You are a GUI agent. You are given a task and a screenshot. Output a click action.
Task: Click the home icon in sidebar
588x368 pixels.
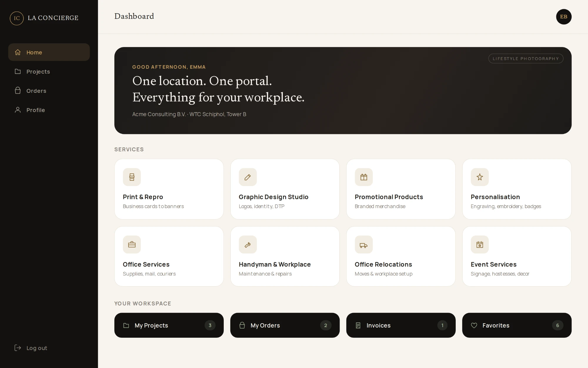pos(18,52)
